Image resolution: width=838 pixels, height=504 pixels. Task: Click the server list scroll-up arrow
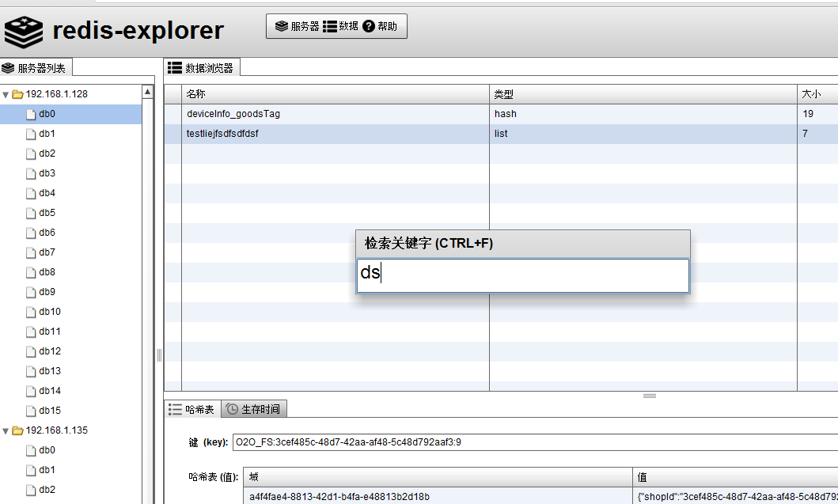point(147,92)
